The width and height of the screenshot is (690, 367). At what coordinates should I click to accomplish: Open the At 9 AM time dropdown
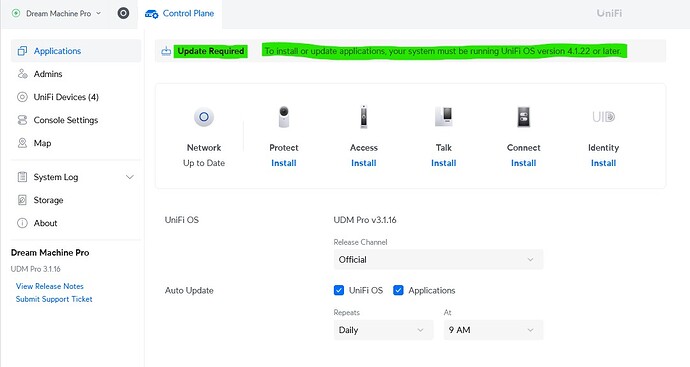[x=493, y=330]
